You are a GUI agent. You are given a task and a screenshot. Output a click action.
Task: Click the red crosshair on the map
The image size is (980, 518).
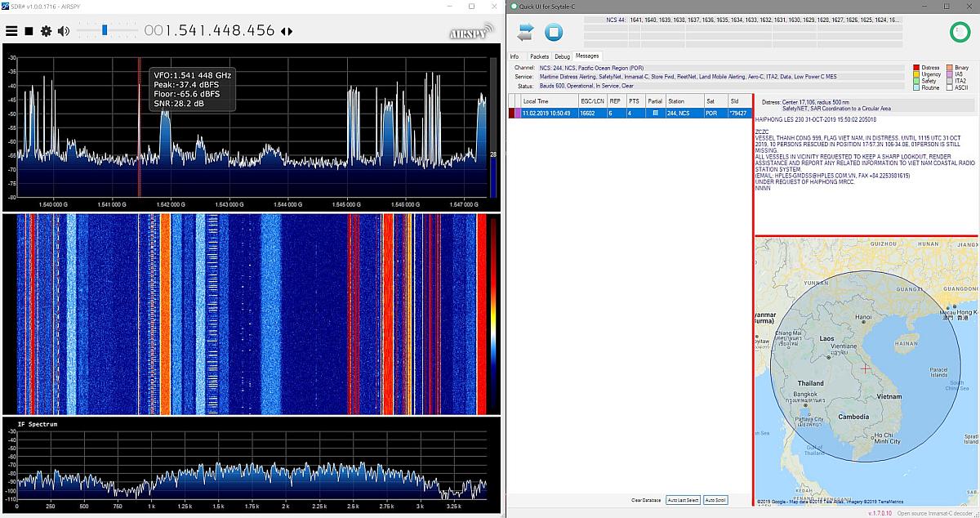click(866, 369)
